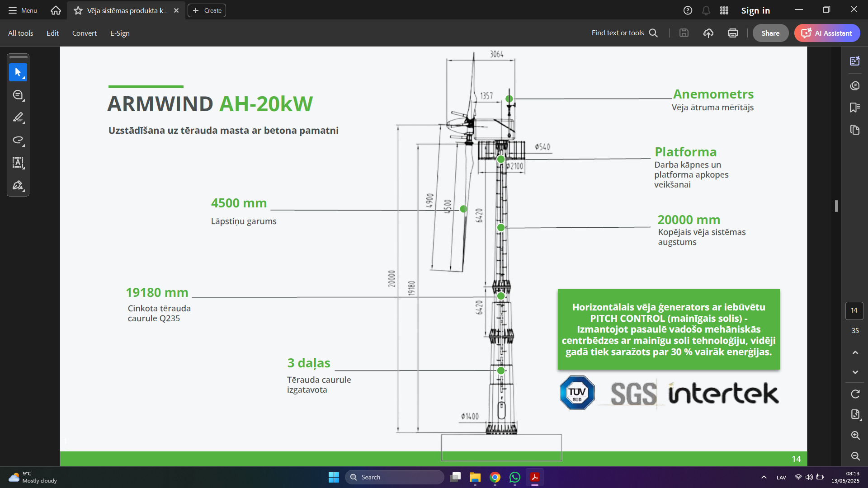Rotate the page view clockwise
The width and height of the screenshot is (868, 488).
point(855,394)
